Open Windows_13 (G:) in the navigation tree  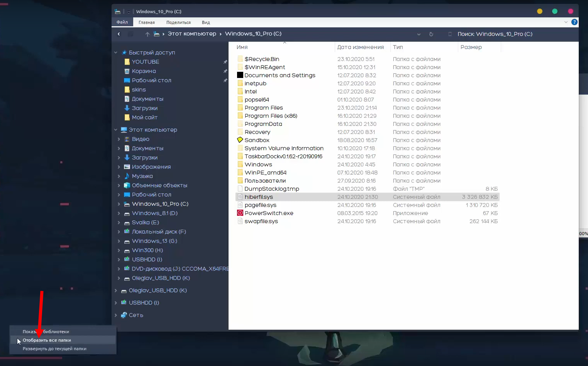(154, 241)
